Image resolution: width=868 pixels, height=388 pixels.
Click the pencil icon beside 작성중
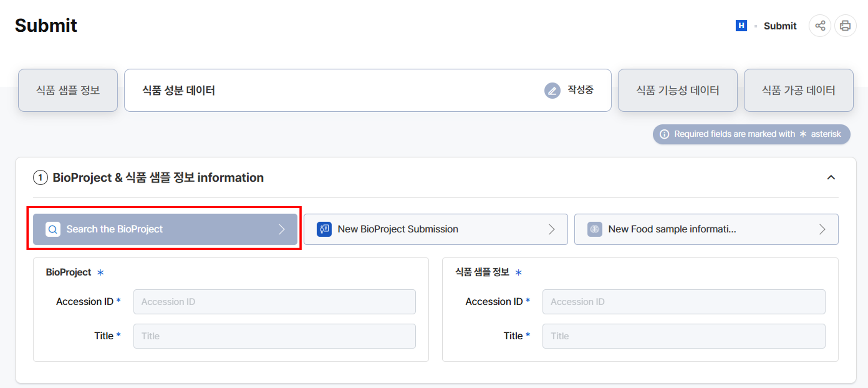point(552,90)
